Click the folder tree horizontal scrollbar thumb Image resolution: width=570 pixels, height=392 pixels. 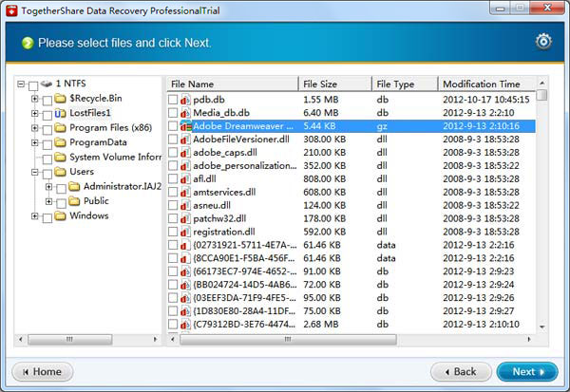pyautogui.click(x=69, y=339)
